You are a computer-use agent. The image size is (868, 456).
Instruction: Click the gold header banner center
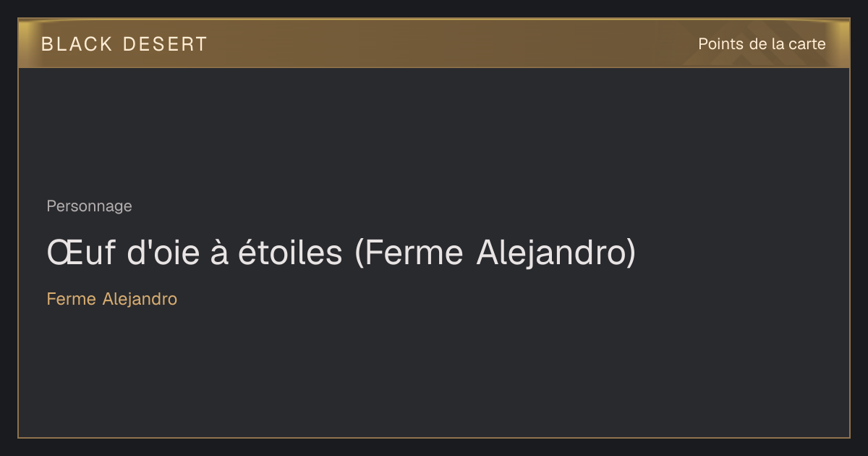pos(434,43)
